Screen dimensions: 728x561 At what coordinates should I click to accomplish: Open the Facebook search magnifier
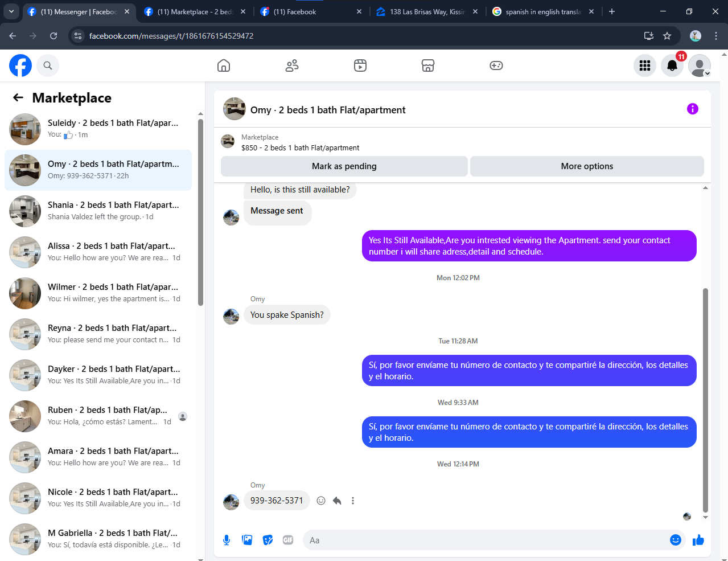(48, 65)
